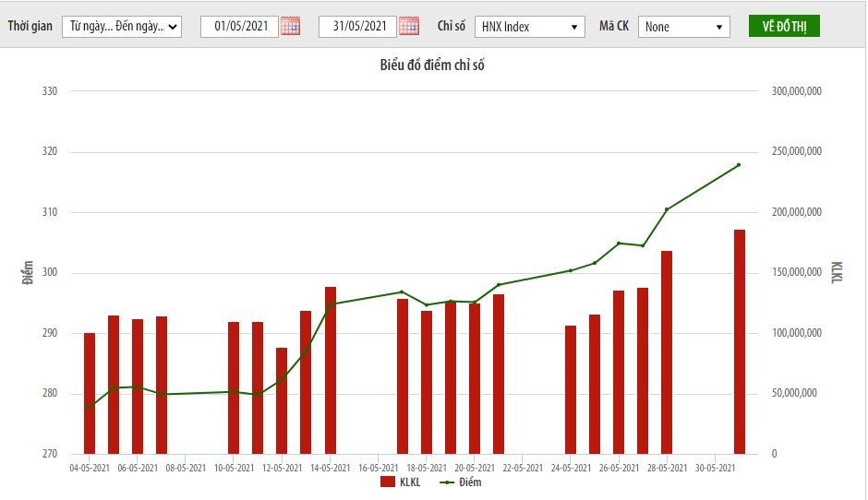
Task: Click the volume bar for 04-05-2021
Action: pos(90,394)
